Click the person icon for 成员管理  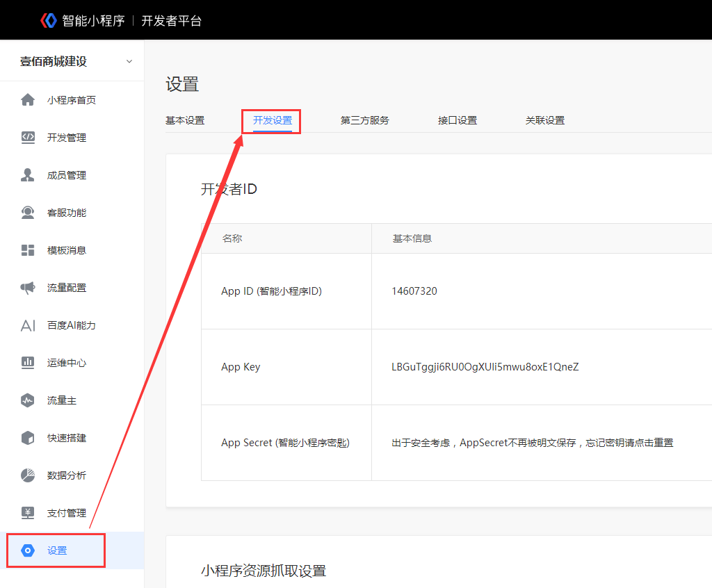click(x=28, y=175)
